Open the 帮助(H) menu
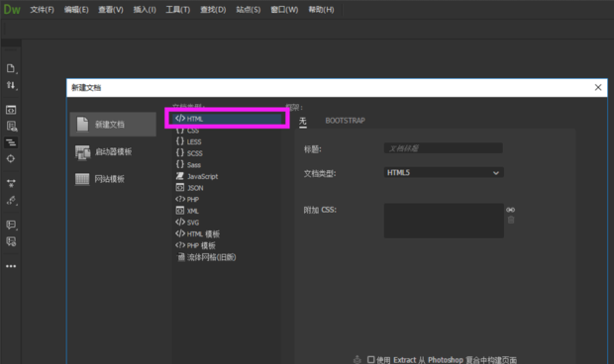Screen dimensions: 614x364 pyautogui.click(x=322, y=10)
